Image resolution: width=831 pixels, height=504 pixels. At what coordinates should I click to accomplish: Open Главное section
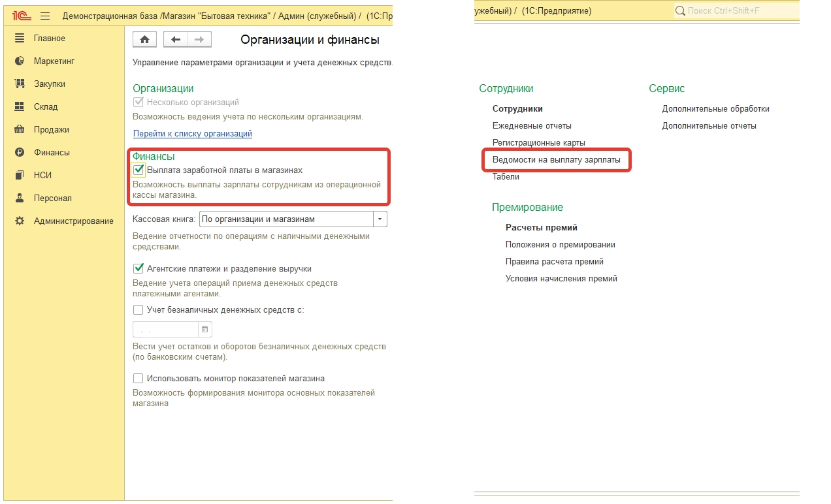coord(50,39)
